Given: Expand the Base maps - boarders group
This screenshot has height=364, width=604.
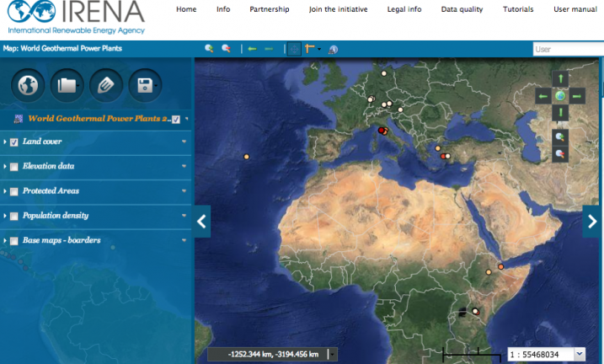Looking at the screenshot, I should (x=184, y=241).
